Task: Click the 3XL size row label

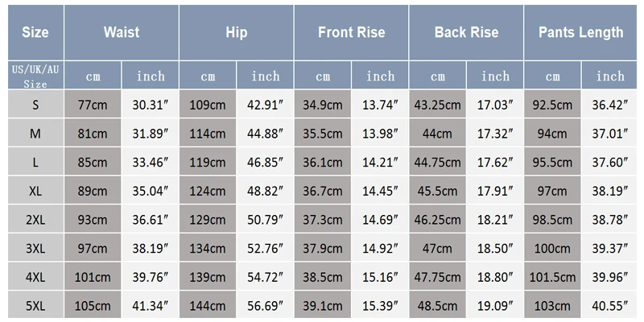Action: click(x=35, y=248)
